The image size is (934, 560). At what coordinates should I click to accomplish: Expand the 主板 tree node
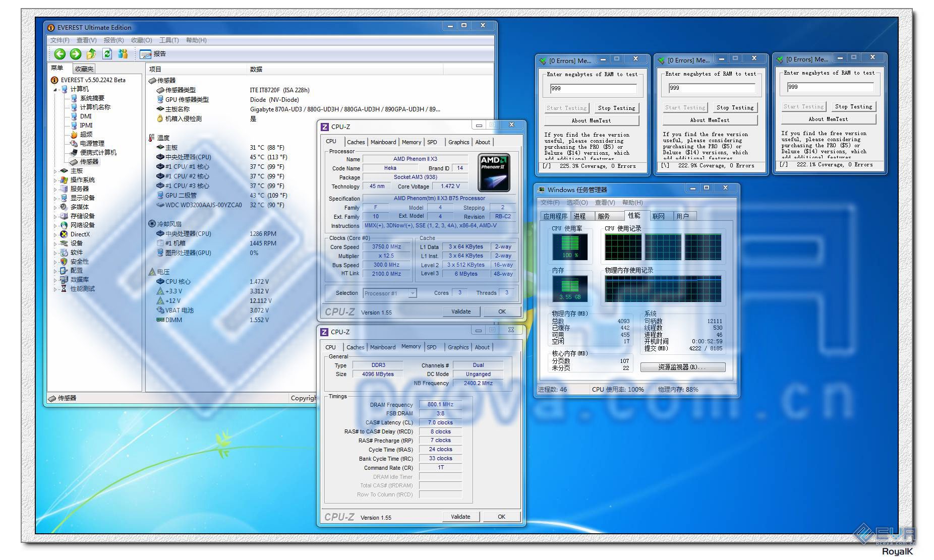pyautogui.click(x=55, y=171)
